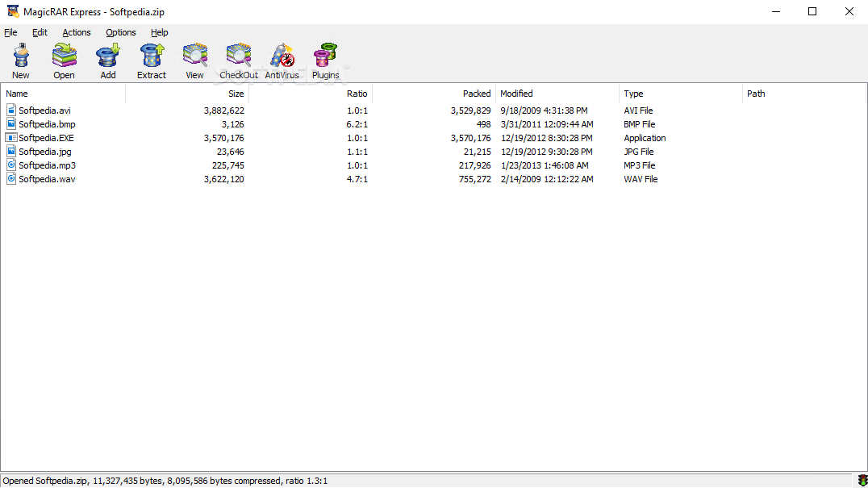Click the size value 3,882,622
Image resolution: width=868 pixels, height=488 pixels.
click(223, 111)
